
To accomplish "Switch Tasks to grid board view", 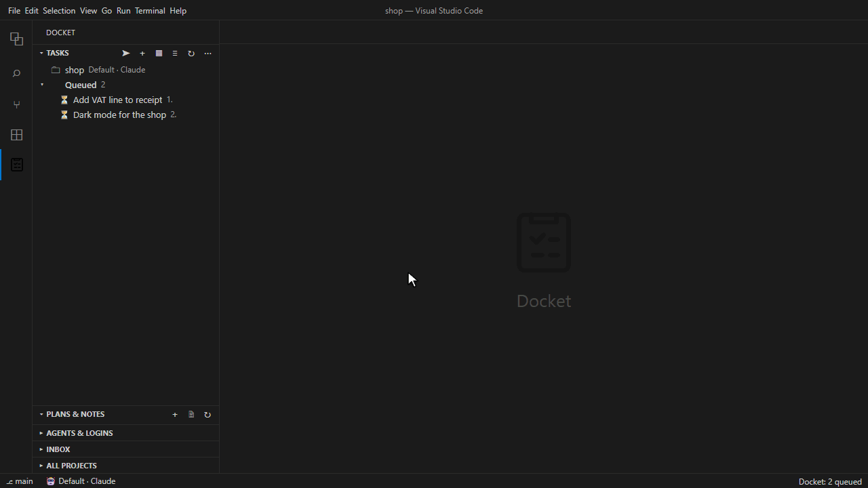I will coord(159,53).
